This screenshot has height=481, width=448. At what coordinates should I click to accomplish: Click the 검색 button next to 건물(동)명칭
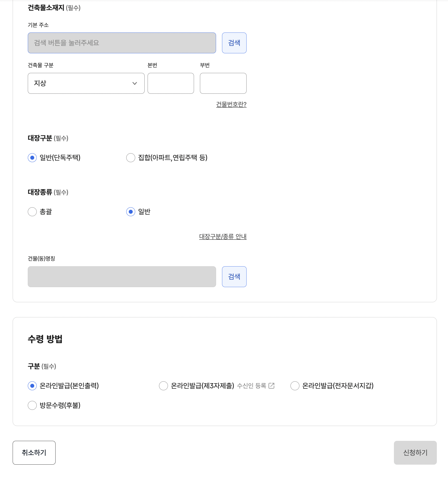coord(234,277)
